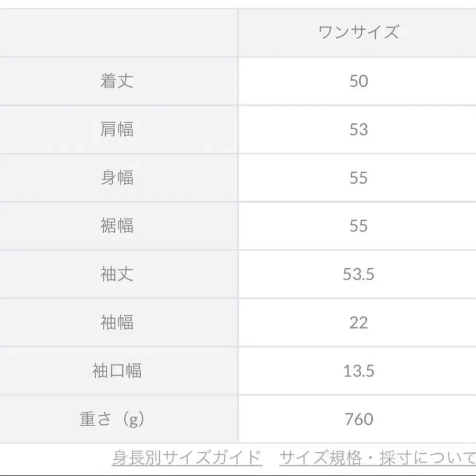The width and height of the screenshot is (476, 476).
Task: Click the value 55 for 裾幅
Action: (357, 226)
